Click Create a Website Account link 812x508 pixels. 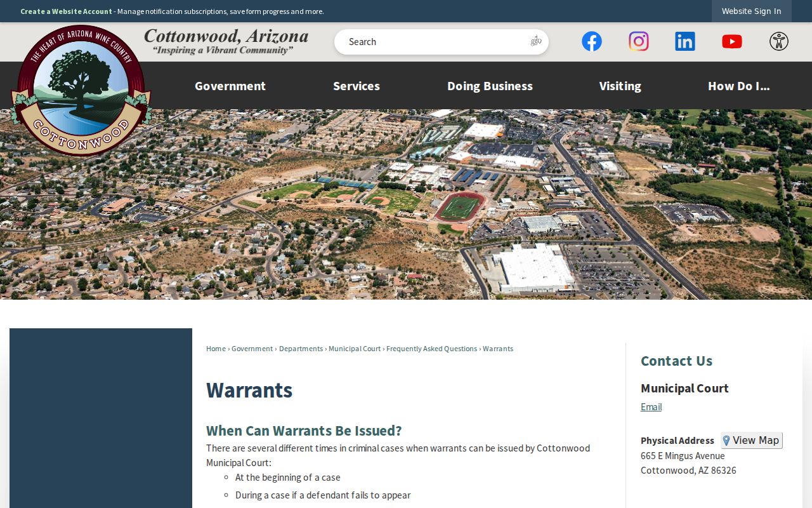(x=66, y=11)
